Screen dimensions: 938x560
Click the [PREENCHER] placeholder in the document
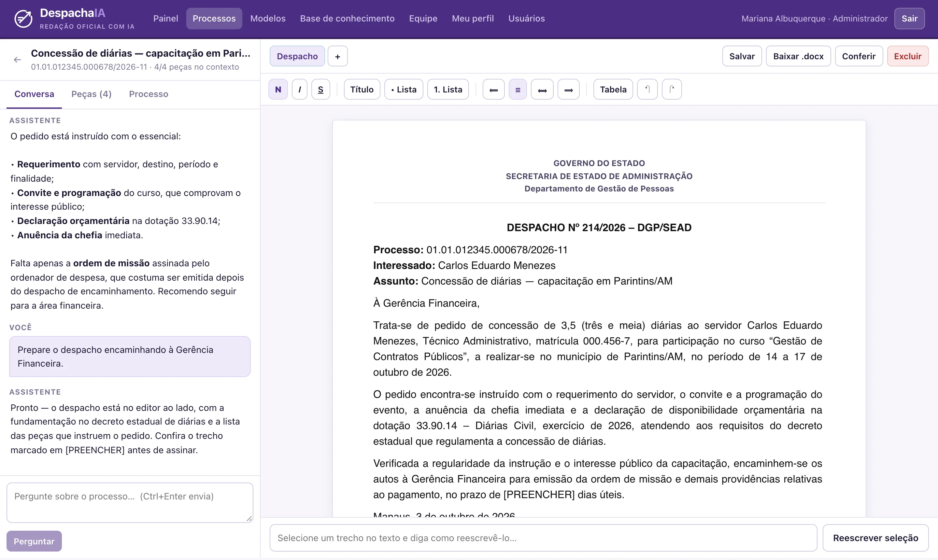(x=539, y=494)
